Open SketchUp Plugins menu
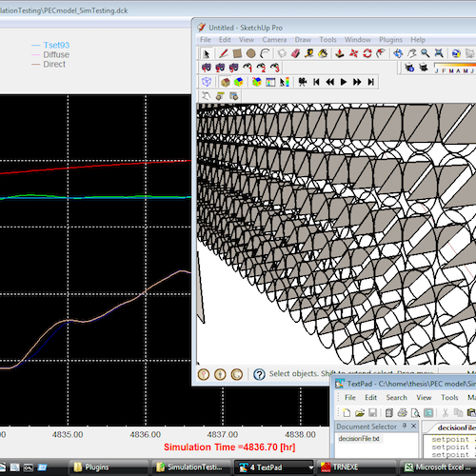 click(390, 40)
